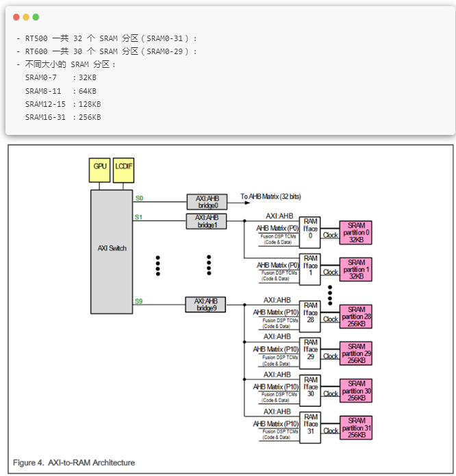
Task: Click SRAM partition 1 32KB box
Action: [x=356, y=270]
